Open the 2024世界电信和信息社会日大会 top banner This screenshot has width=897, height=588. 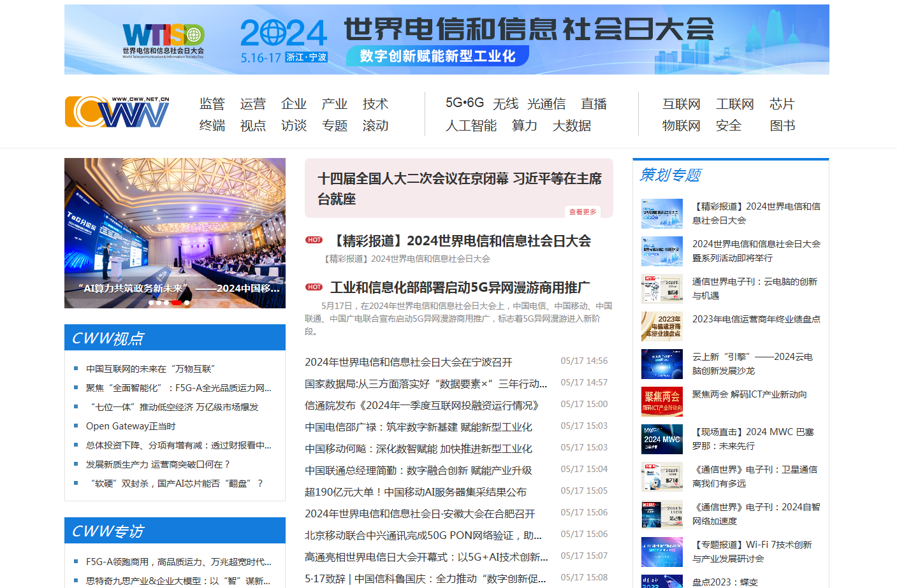(x=447, y=39)
